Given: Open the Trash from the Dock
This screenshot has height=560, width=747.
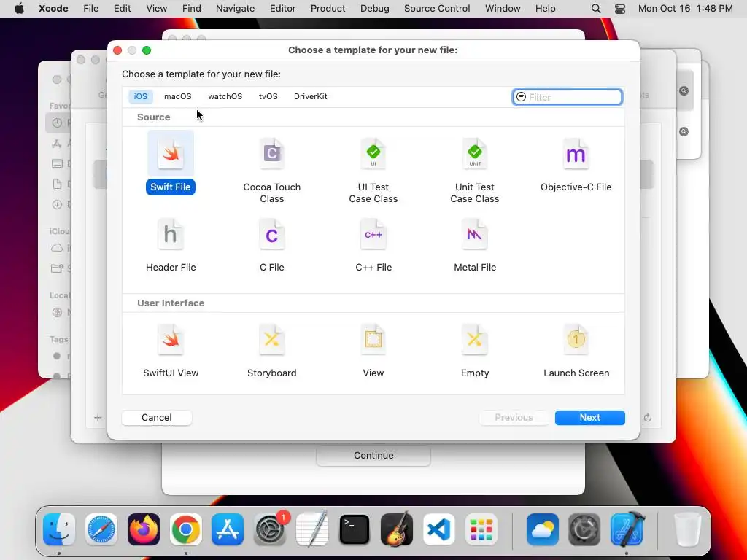Looking at the screenshot, I should click(687, 529).
